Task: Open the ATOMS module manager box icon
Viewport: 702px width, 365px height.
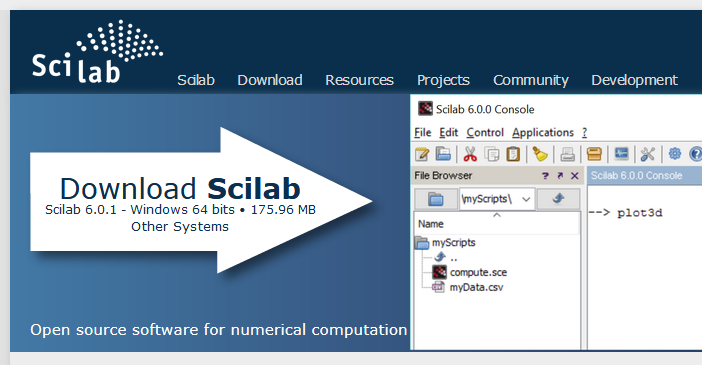Action: tap(594, 155)
